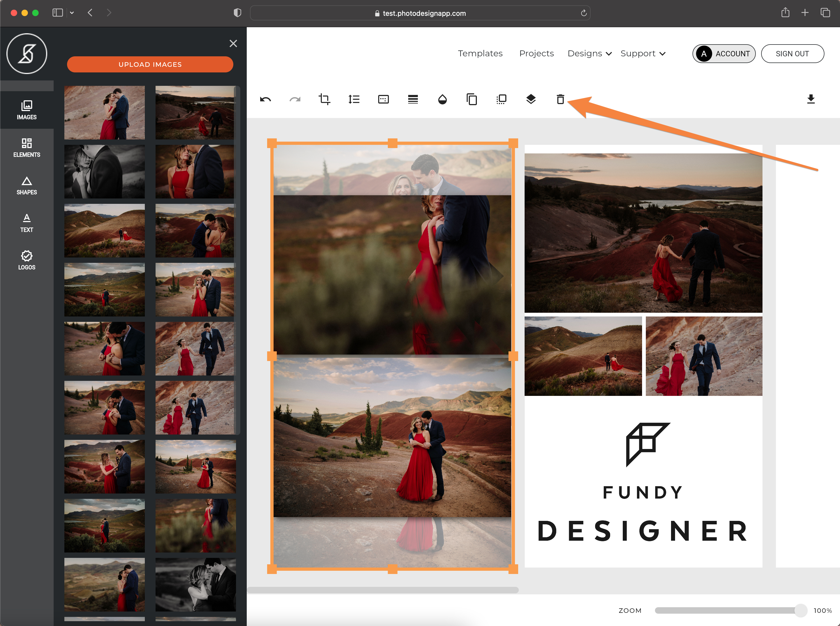Click Safari privacy shield icon

pos(237,13)
